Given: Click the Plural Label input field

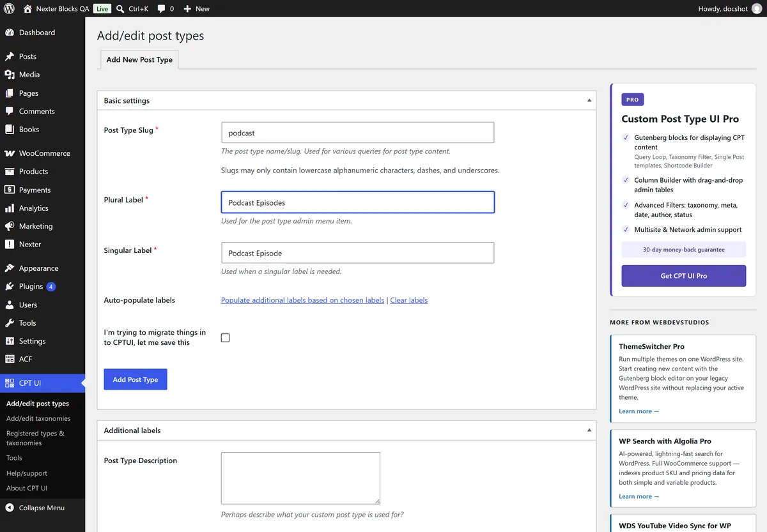Looking at the screenshot, I should 358,202.
